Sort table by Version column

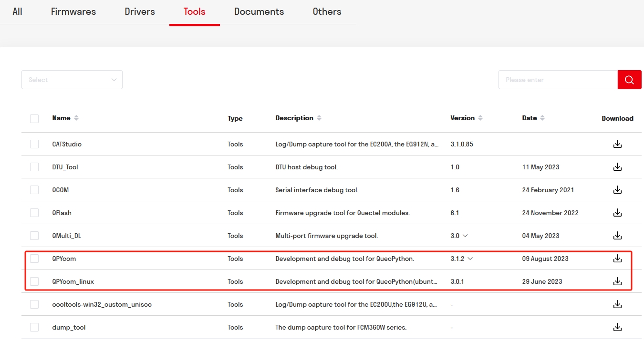(480, 118)
